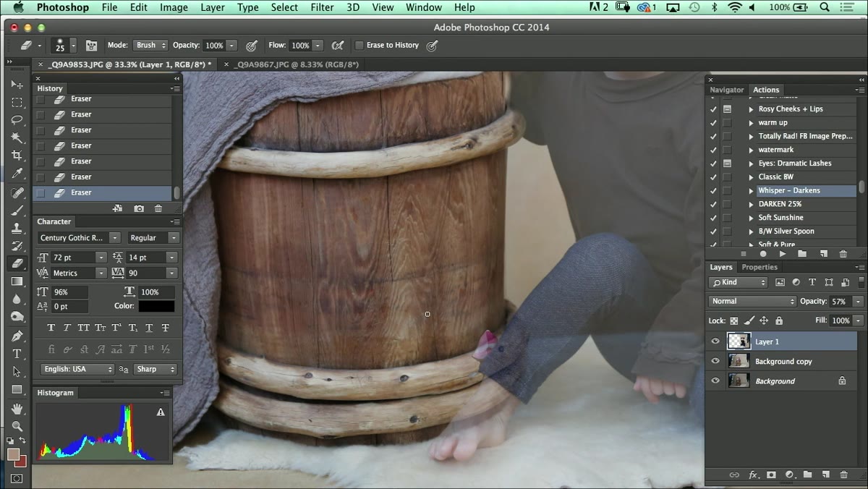
Task: Open anti-aliasing Sharp dropdown
Action: pos(156,369)
